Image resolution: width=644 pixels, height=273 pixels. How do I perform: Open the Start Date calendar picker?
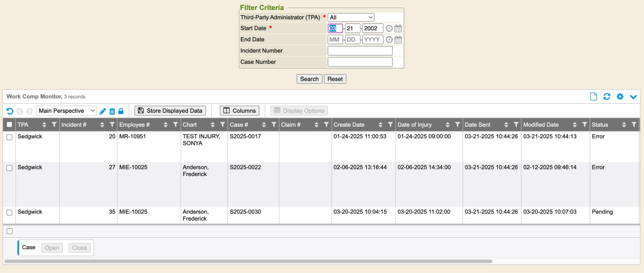click(x=398, y=28)
